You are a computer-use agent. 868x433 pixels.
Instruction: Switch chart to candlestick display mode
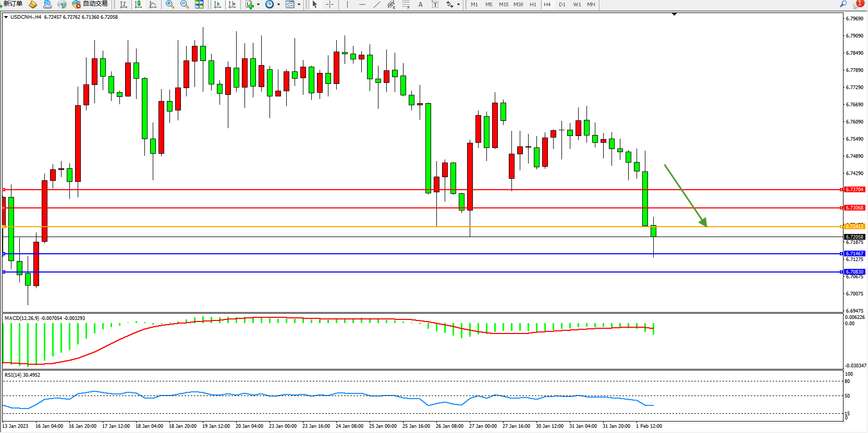coord(138,5)
